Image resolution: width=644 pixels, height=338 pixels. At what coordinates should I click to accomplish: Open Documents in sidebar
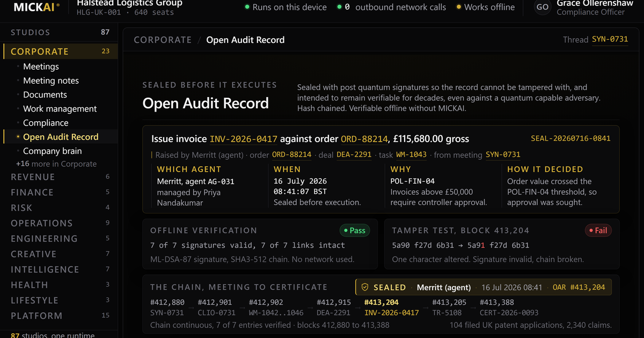point(45,94)
